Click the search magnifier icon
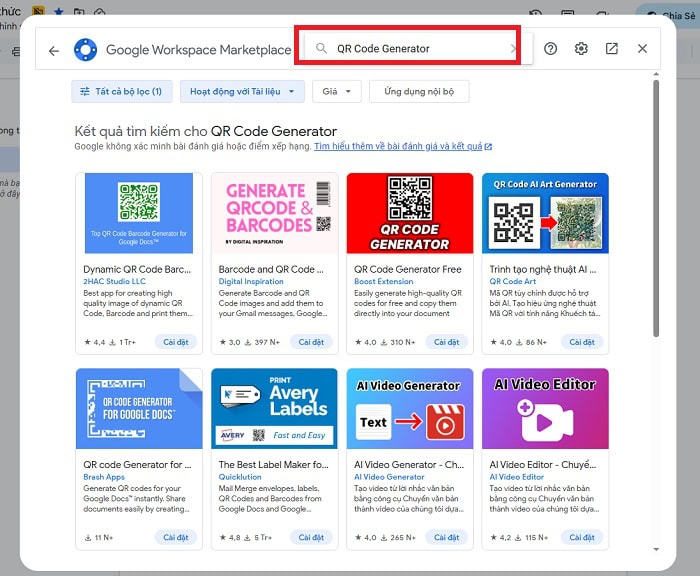Screen dimensions: 700x576 [x=321, y=48]
